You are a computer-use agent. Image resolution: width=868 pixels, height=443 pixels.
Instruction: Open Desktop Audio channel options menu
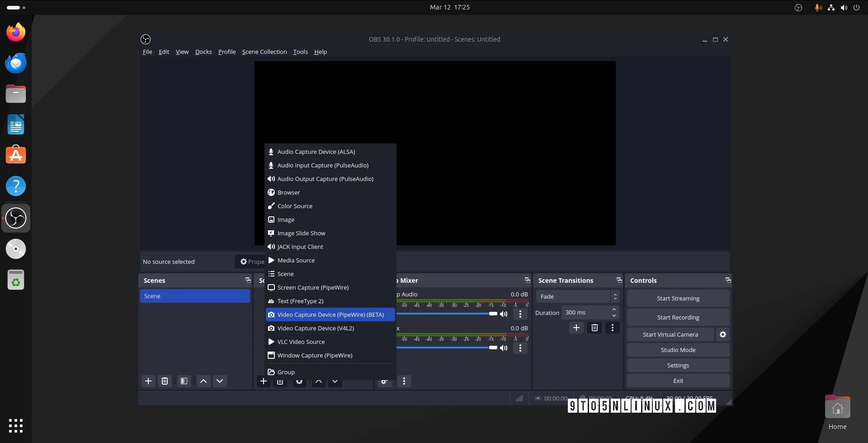click(520, 314)
